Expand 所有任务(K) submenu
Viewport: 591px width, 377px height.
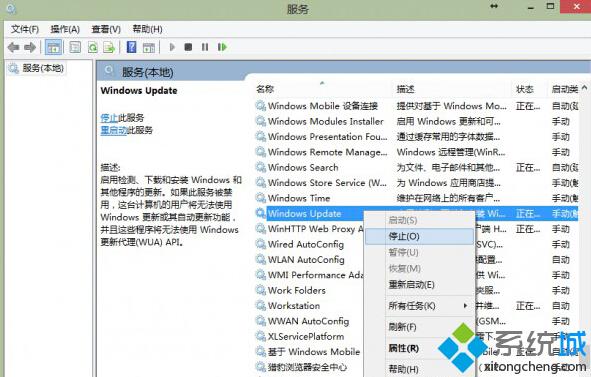420,306
